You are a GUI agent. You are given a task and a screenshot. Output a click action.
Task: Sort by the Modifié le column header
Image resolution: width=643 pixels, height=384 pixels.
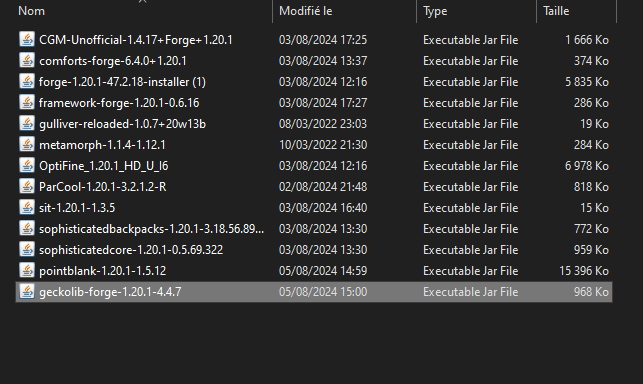[306, 11]
